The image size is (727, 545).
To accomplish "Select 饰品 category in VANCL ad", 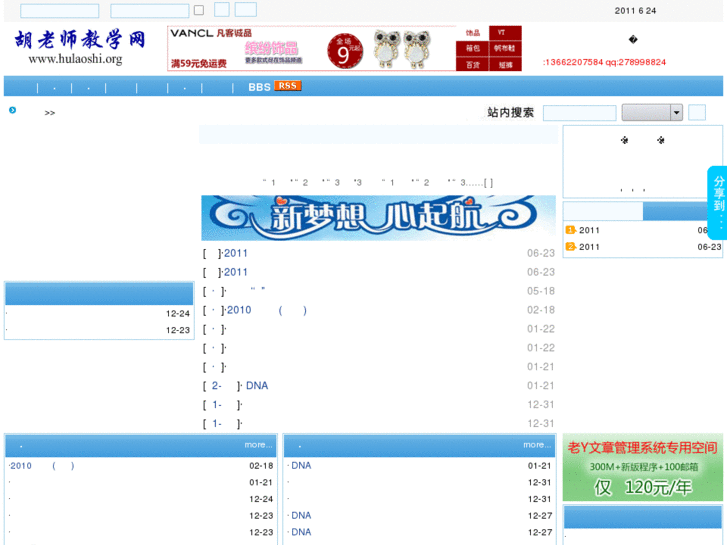I will (x=472, y=33).
